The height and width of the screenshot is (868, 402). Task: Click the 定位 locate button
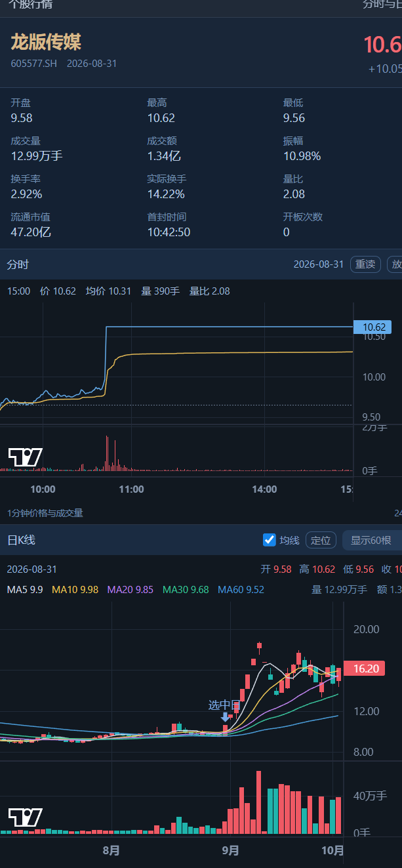click(321, 540)
